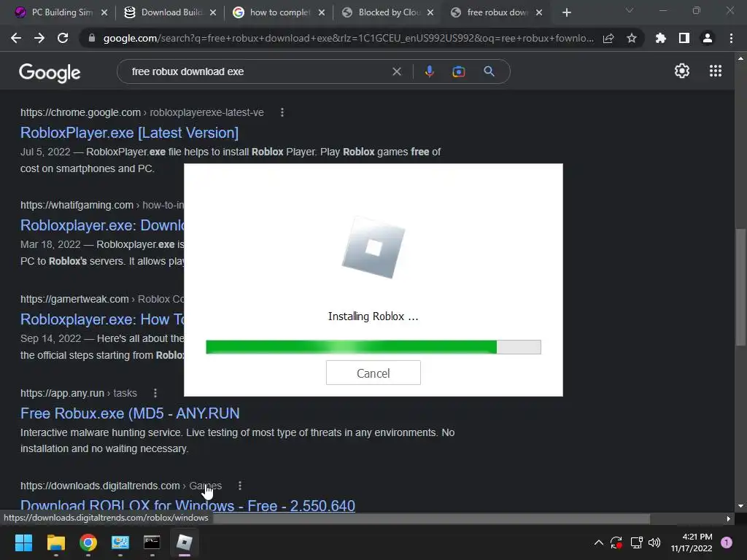This screenshot has width=747, height=560.
Task: Click the Roblox install progress bar
Action: (373, 347)
